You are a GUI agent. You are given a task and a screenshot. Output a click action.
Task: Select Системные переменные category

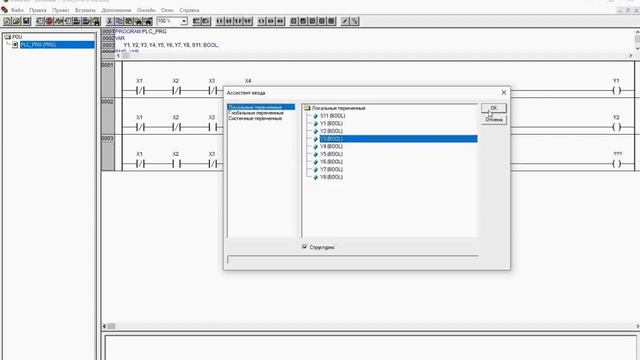pos(255,118)
